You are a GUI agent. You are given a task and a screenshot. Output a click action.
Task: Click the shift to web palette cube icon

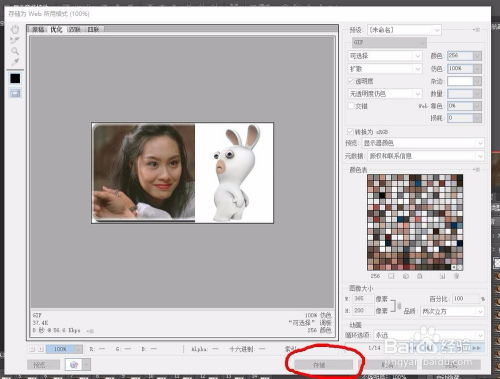406,276
